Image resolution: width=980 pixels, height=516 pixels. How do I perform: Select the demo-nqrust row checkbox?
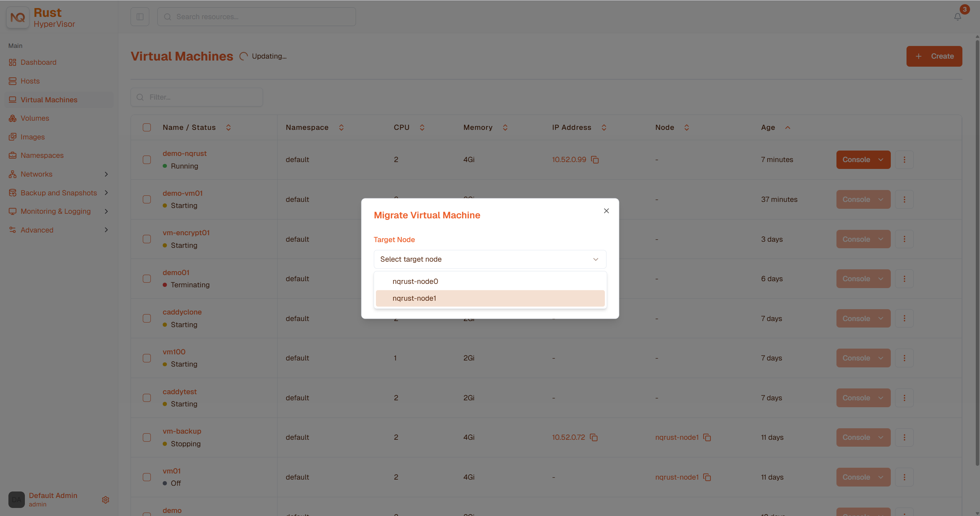click(147, 160)
